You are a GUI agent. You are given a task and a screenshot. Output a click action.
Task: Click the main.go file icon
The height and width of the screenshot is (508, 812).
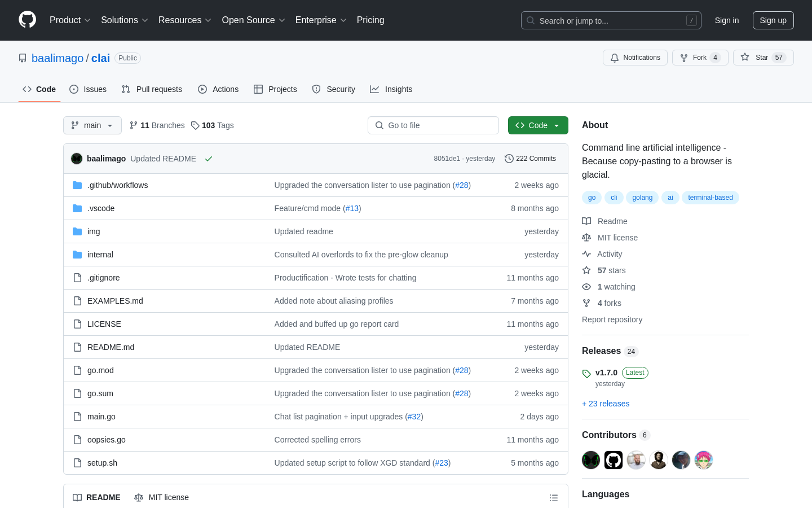click(77, 417)
